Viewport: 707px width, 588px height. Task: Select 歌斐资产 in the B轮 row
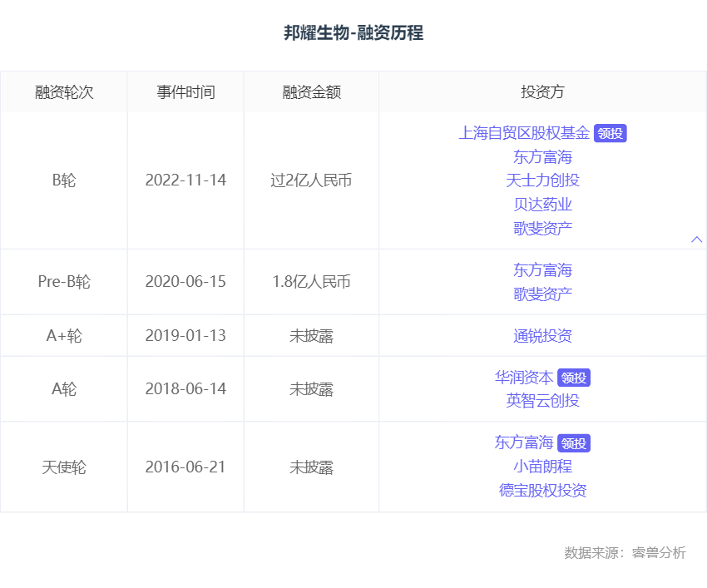(x=542, y=228)
